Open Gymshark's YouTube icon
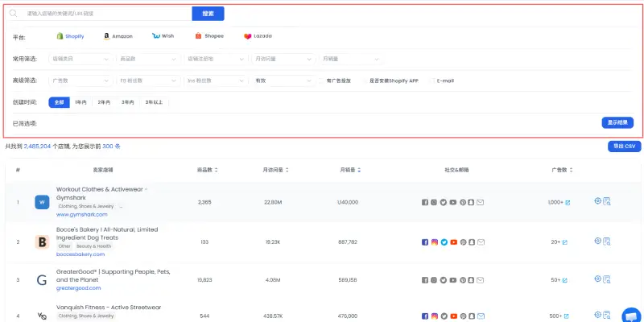Image resolution: width=644 pixels, height=322 pixels. [x=452, y=202]
